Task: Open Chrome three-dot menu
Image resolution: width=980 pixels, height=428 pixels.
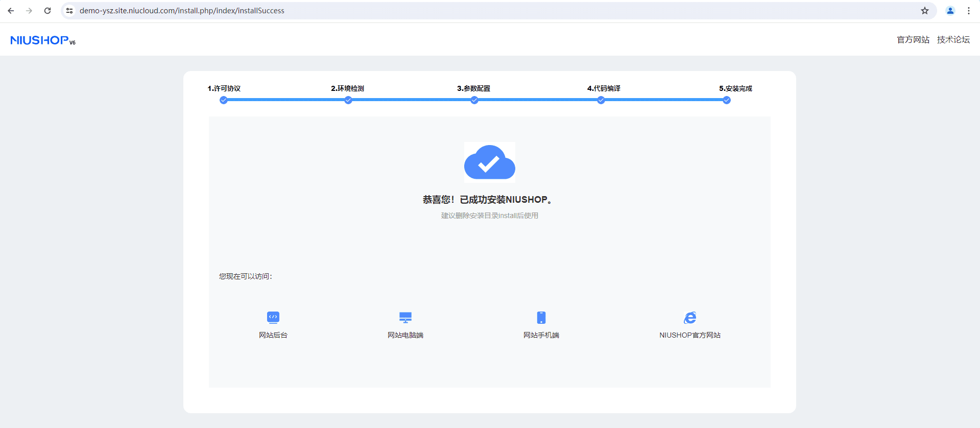Action: [969, 11]
